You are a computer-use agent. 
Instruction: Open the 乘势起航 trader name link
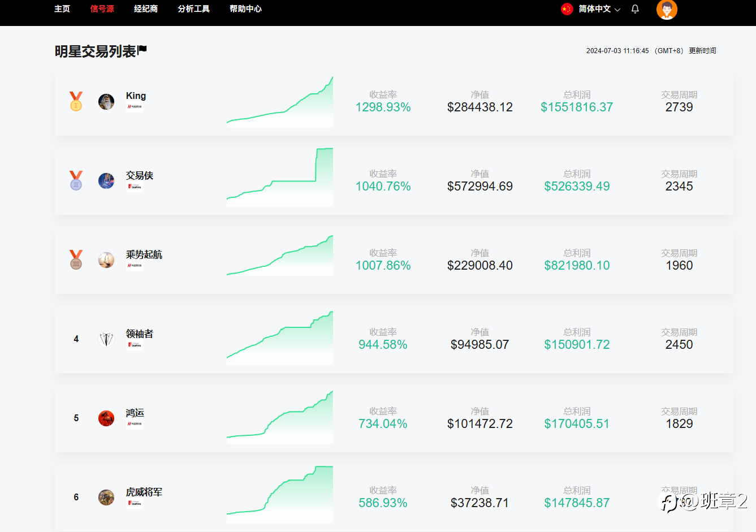coord(144,254)
